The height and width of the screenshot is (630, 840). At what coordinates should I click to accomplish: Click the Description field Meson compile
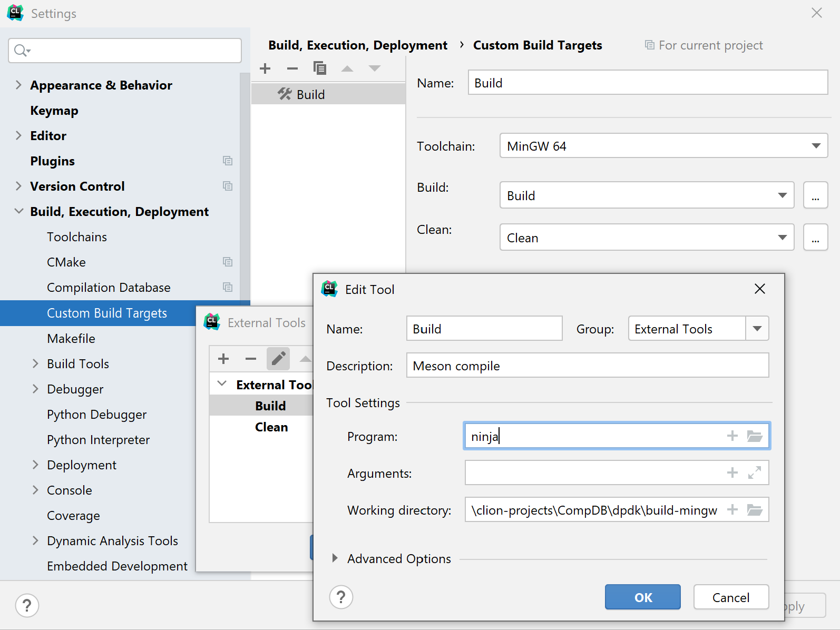click(588, 366)
